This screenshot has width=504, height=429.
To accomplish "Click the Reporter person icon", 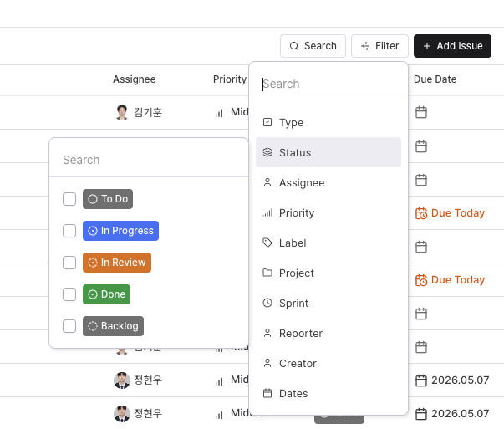I will 267,333.
